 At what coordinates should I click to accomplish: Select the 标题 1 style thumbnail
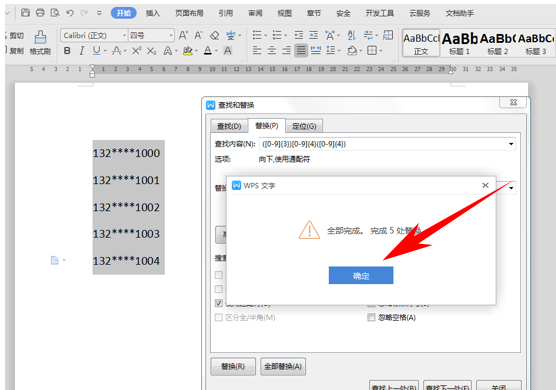(460, 43)
